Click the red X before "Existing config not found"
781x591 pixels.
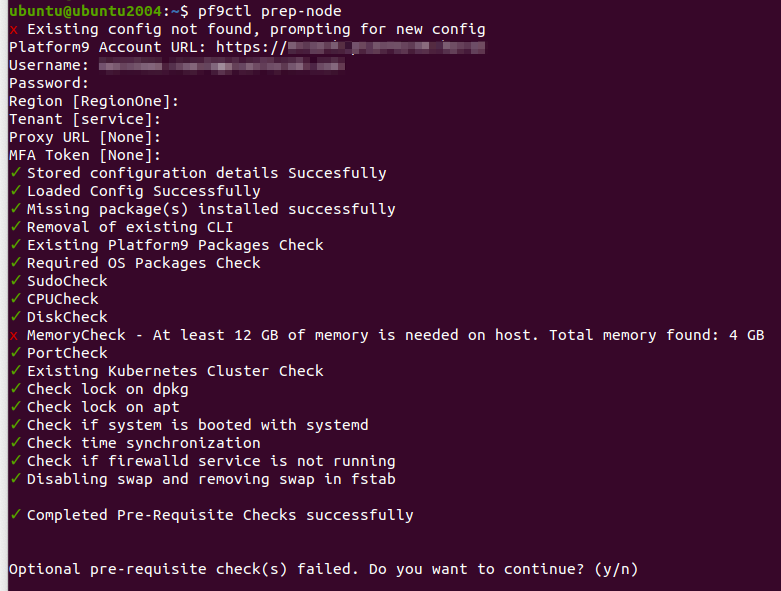(x=14, y=29)
